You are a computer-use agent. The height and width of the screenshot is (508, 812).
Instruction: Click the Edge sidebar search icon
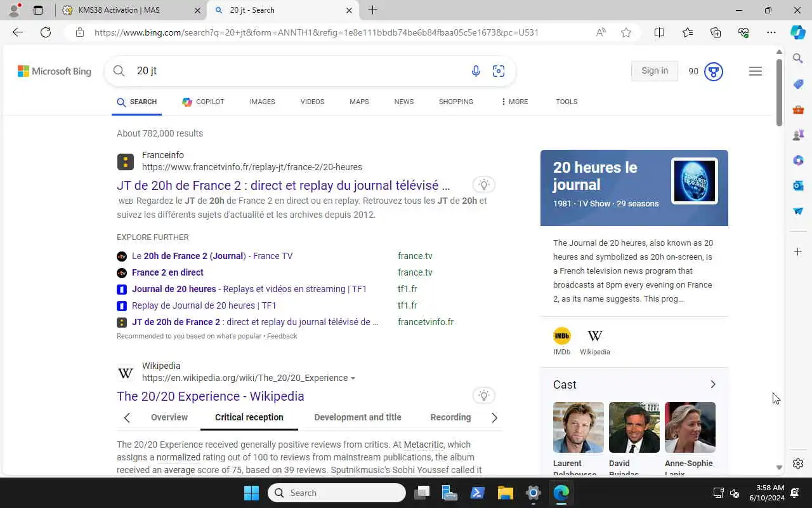click(x=798, y=58)
